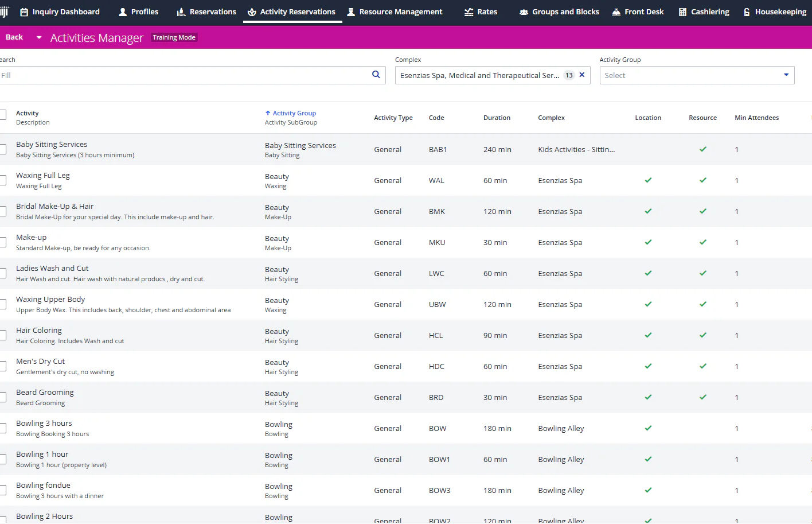This screenshot has width=812, height=524.
Task: Click the Activity Type column header
Action: [x=393, y=118]
